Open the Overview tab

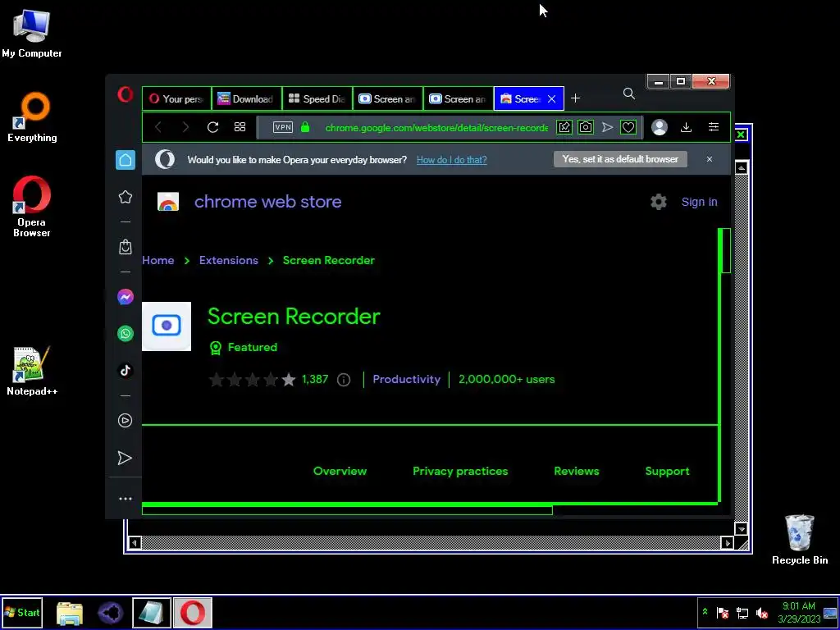click(x=340, y=471)
